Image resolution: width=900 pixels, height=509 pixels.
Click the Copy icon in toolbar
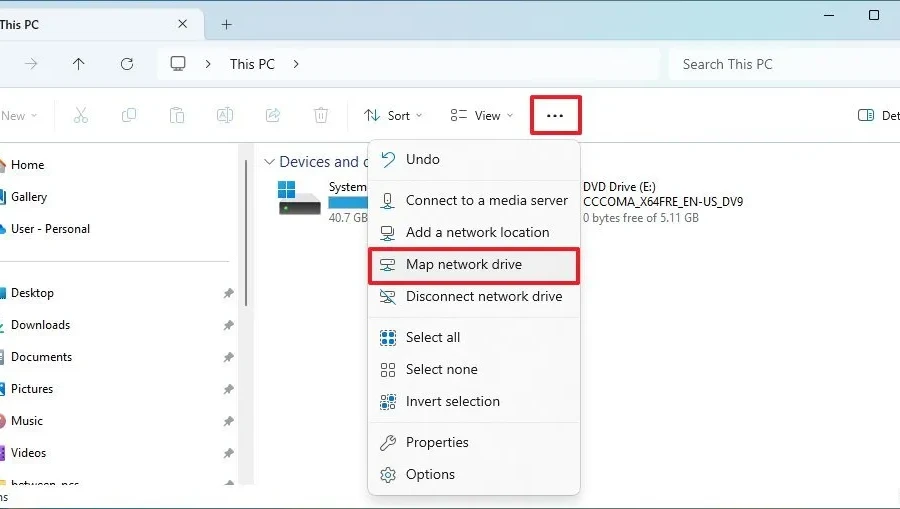129,115
